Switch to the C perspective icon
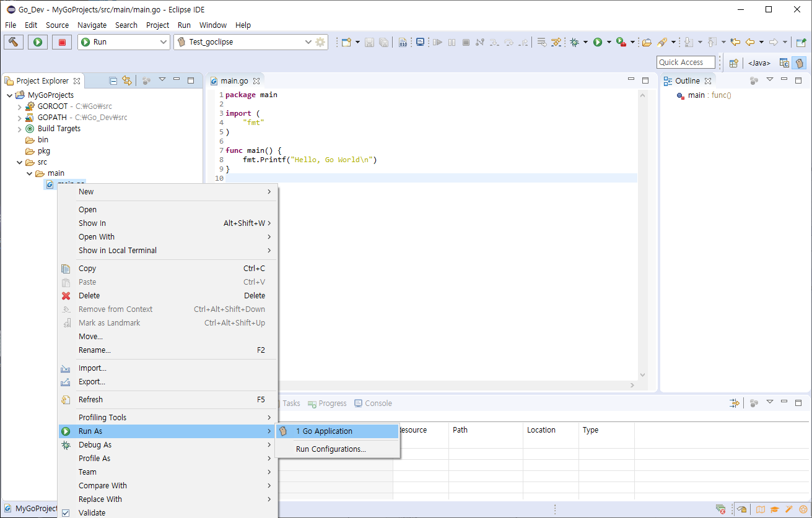 click(x=784, y=63)
